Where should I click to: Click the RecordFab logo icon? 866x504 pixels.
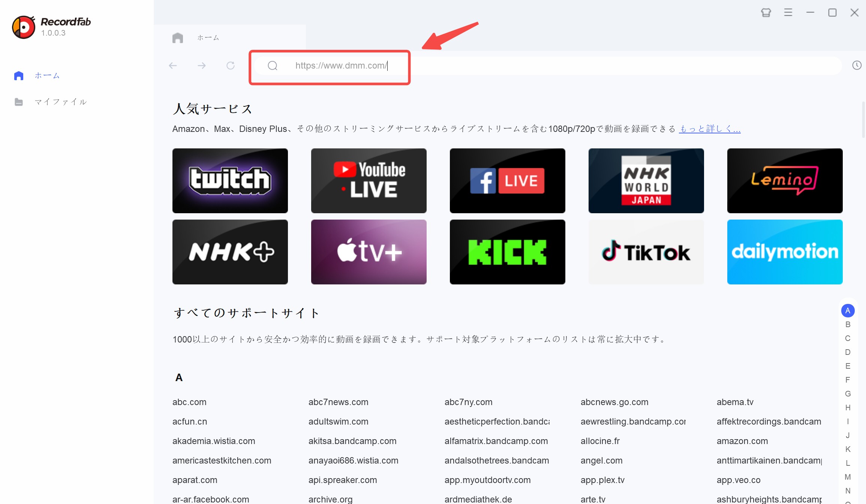coord(24,27)
